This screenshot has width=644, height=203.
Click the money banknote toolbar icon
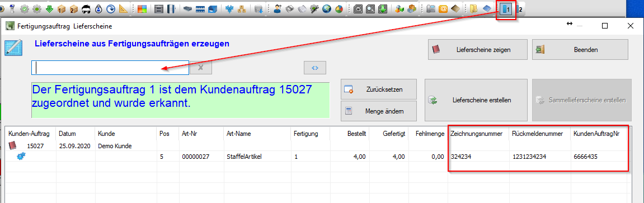[x=290, y=8]
